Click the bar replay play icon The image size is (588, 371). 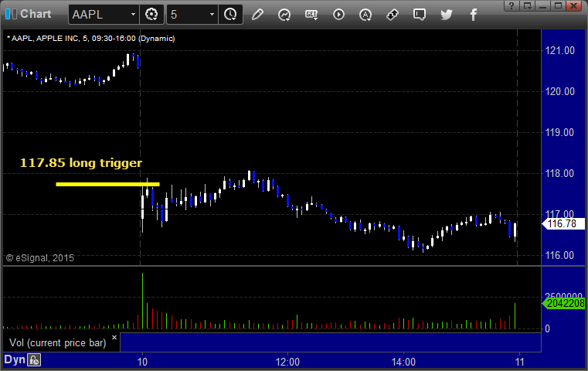[x=338, y=15]
